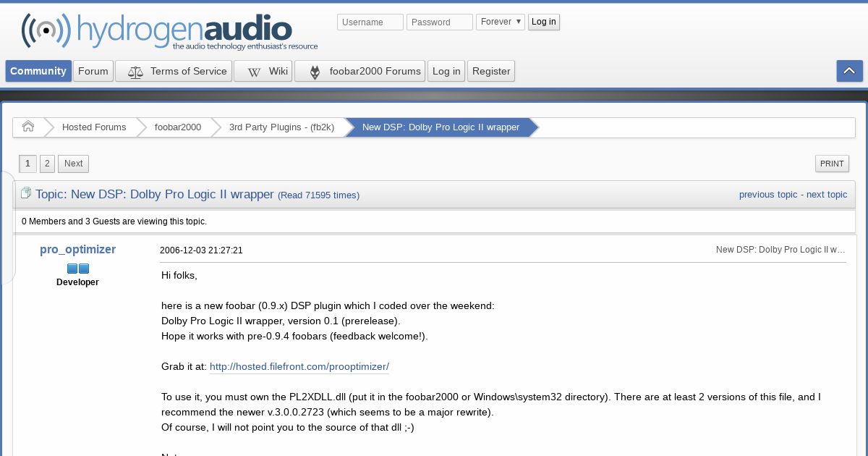Click the post date 2006-12-03 21:27:21
This screenshot has width=868, height=456.
tap(201, 250)
